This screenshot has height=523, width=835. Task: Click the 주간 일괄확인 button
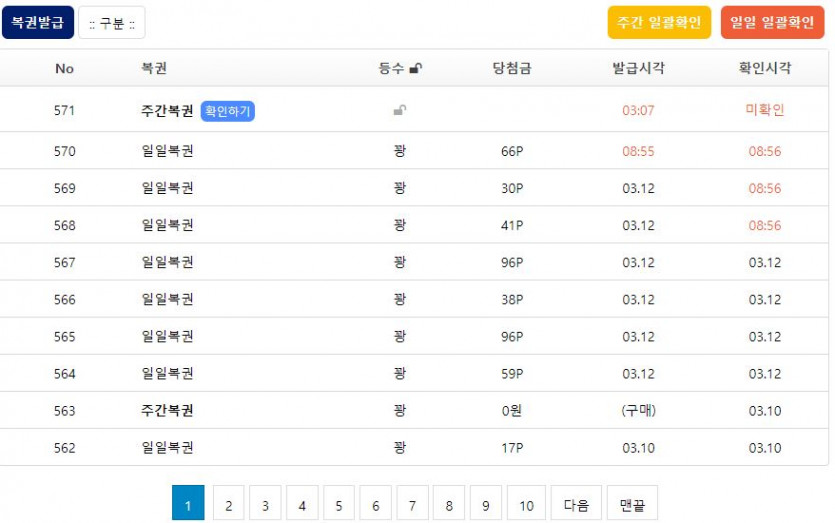point(659,22)
